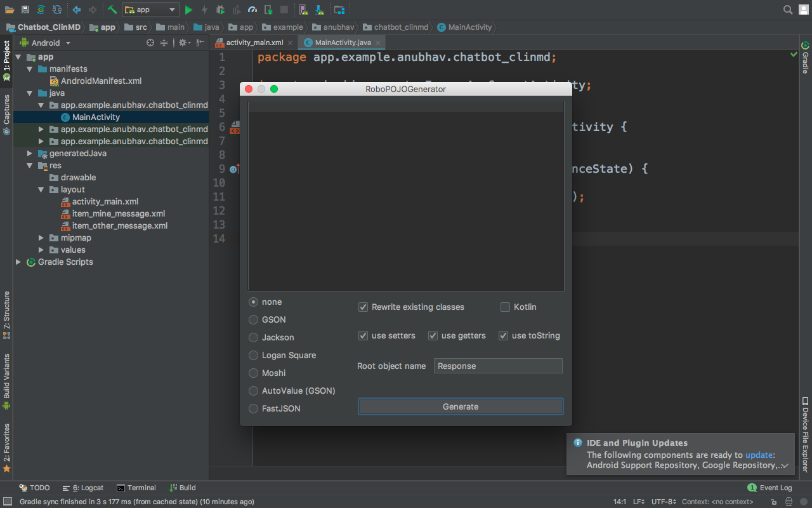Click the Search Everywhere magnifier icon
This screenshot has width=812, height=508.
[788, 10]
